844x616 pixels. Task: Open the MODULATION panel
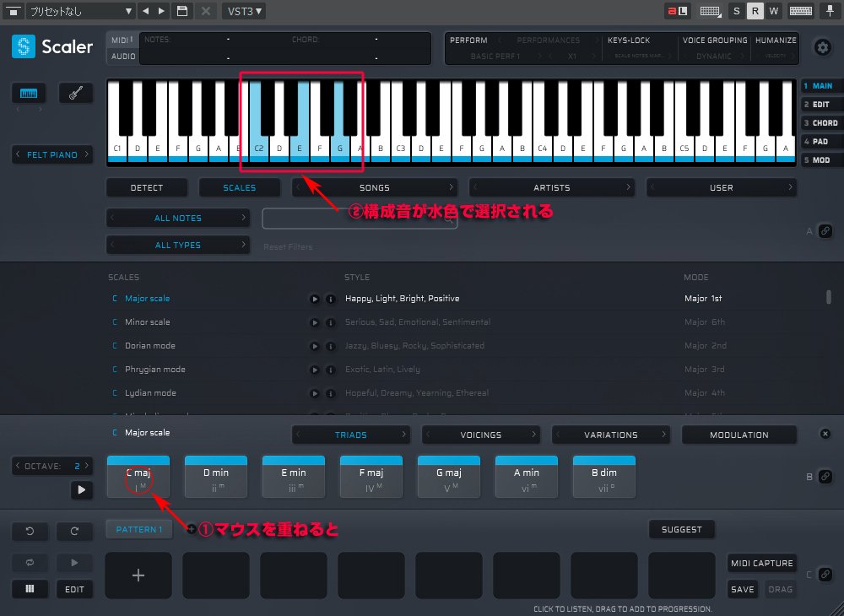point(739,435)
